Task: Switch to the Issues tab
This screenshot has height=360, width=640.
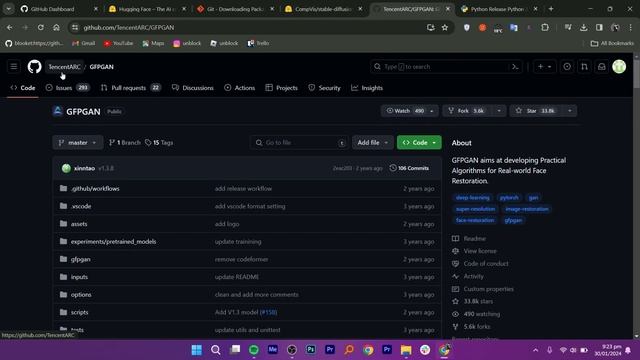Action: [67, 88]
